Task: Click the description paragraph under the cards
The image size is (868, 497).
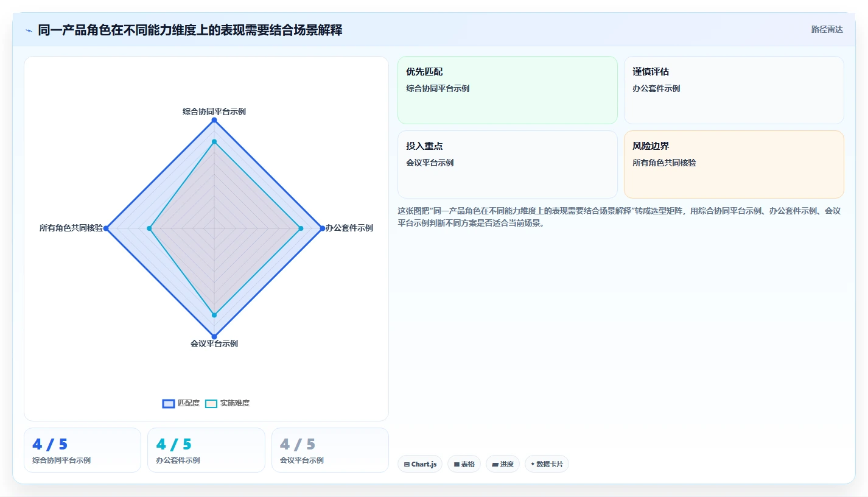Action: pyautogui.click(x=620, y=217)
